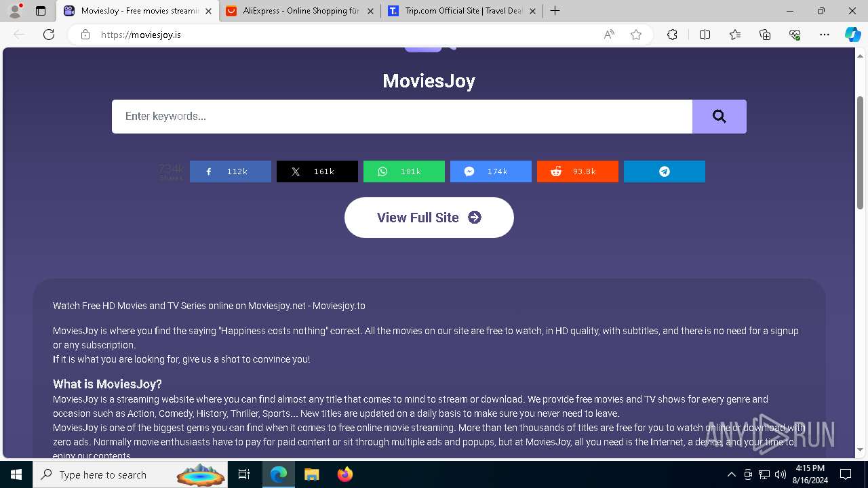The image size is (868, 488).
Task: Show hidden tray icons chevron
Action: tap(731, 474)
